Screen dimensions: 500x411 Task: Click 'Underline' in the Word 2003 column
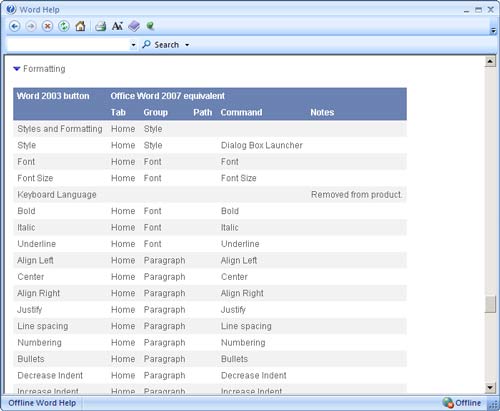[37, 244]
